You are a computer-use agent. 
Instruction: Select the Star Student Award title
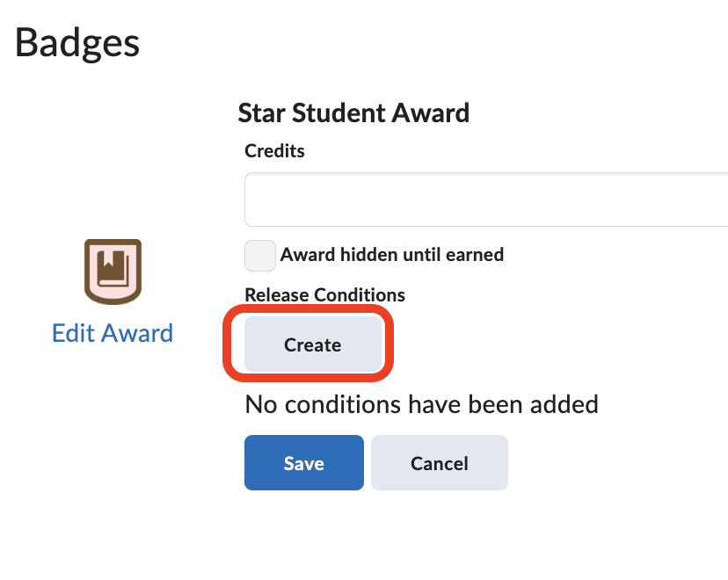[353, 112]
